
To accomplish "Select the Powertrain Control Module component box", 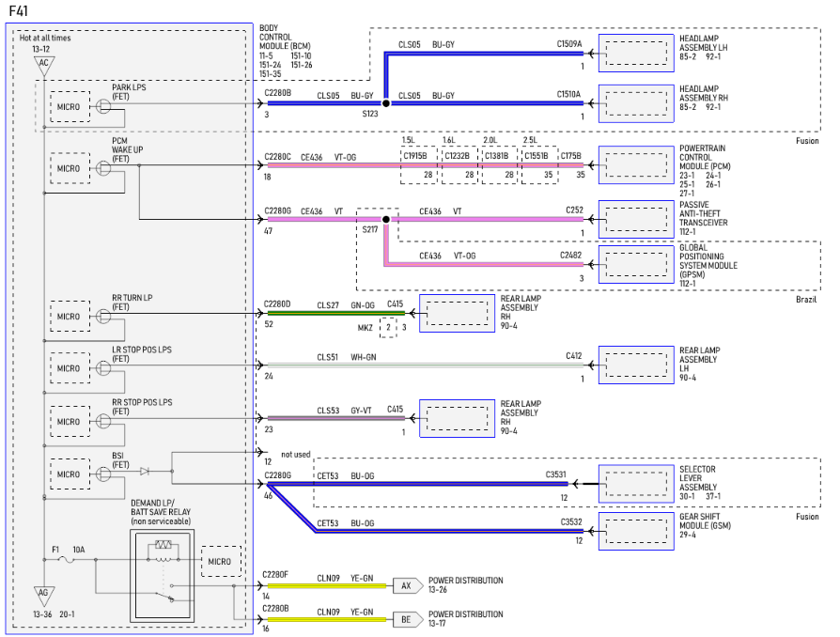I will tap(636, 165).
